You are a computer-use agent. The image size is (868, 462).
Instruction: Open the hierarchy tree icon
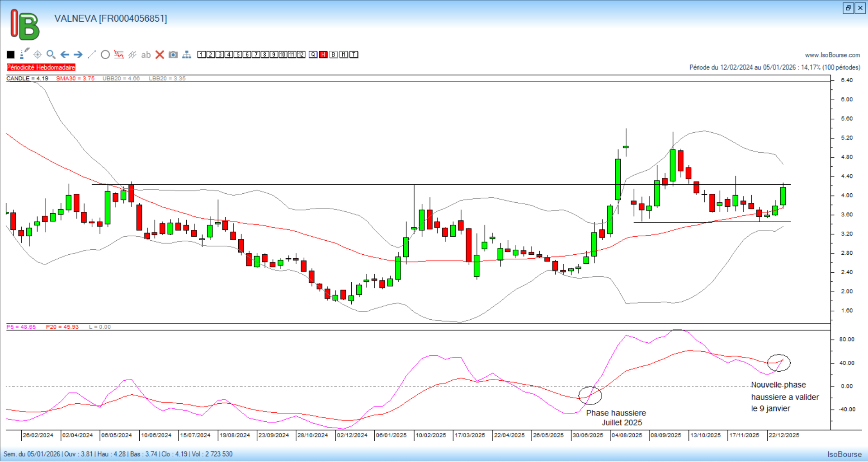pos(187,55)
